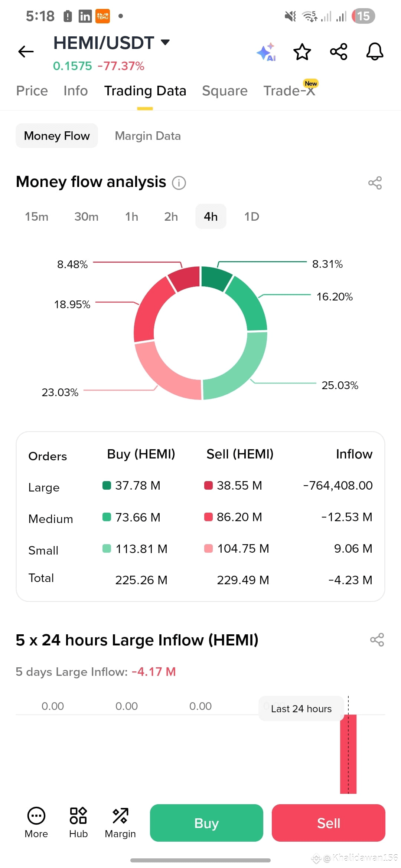Tap the Sell (HEMI) column header
The height and width of the screenshot is (868, 401).
[240, 454]
